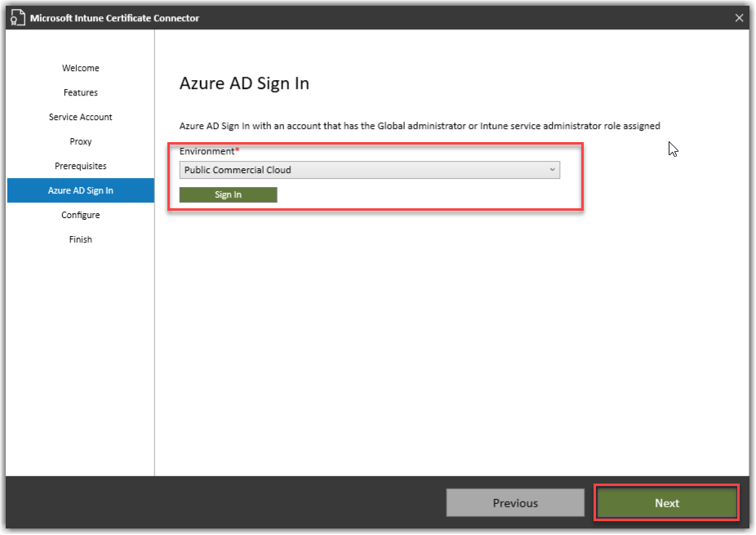
Task: Click the Azure AD Sign In page heading
Action: tap(244, 83)
